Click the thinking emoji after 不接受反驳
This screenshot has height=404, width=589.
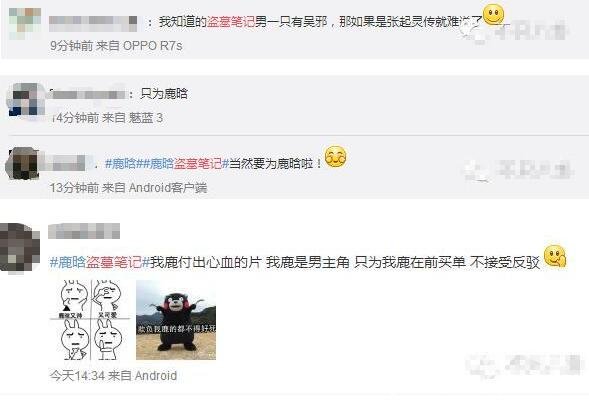(x=555, y=256)
